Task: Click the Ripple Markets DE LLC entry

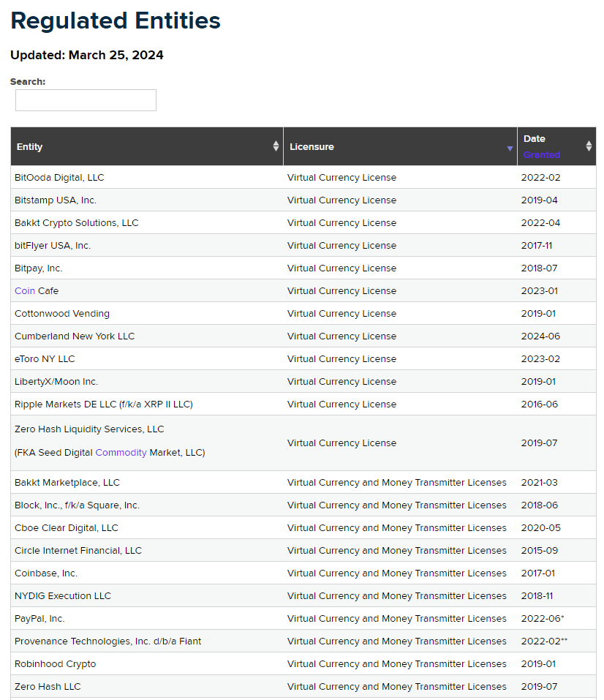Action: [104, 404]
